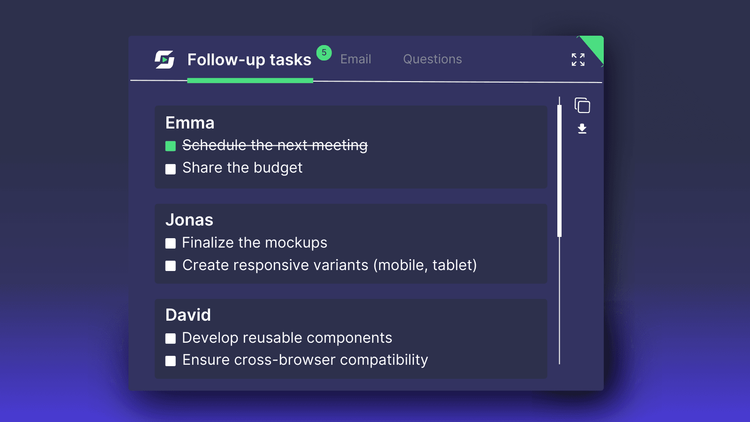Select the Follow-up tasks tab
Viewport: 750px width, 422px height.
[x=249, y=60]
